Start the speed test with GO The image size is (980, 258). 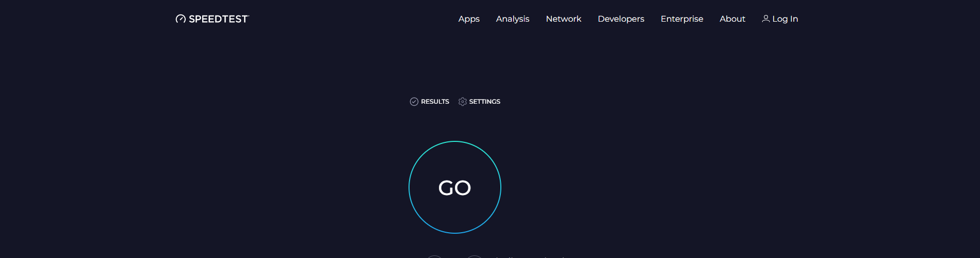455,187
